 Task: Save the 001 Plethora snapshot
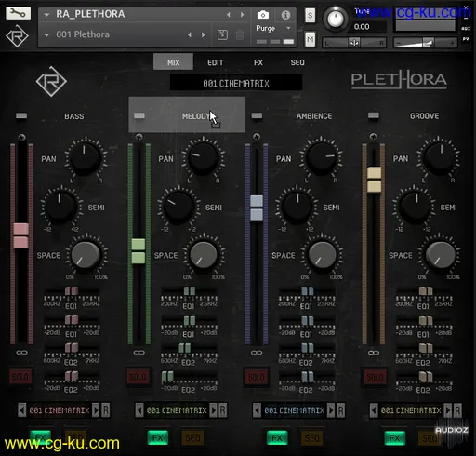coord(222,34)
